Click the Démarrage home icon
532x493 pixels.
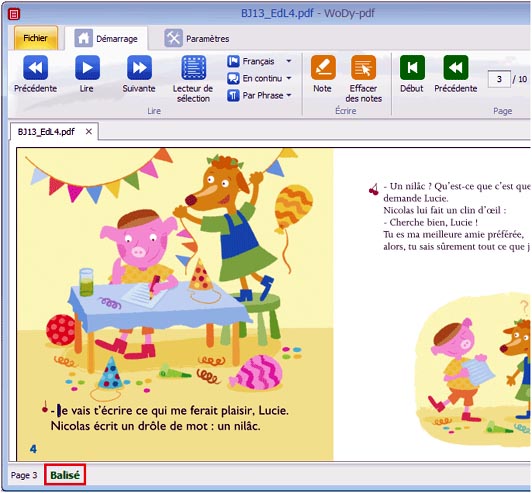pyautogui.click(x=83, y=38)
